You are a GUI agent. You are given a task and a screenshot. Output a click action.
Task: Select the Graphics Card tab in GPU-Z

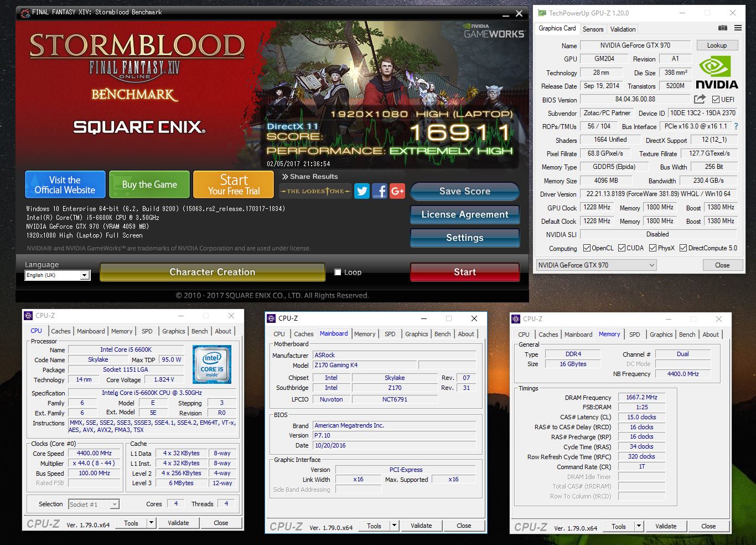point(557,28)
